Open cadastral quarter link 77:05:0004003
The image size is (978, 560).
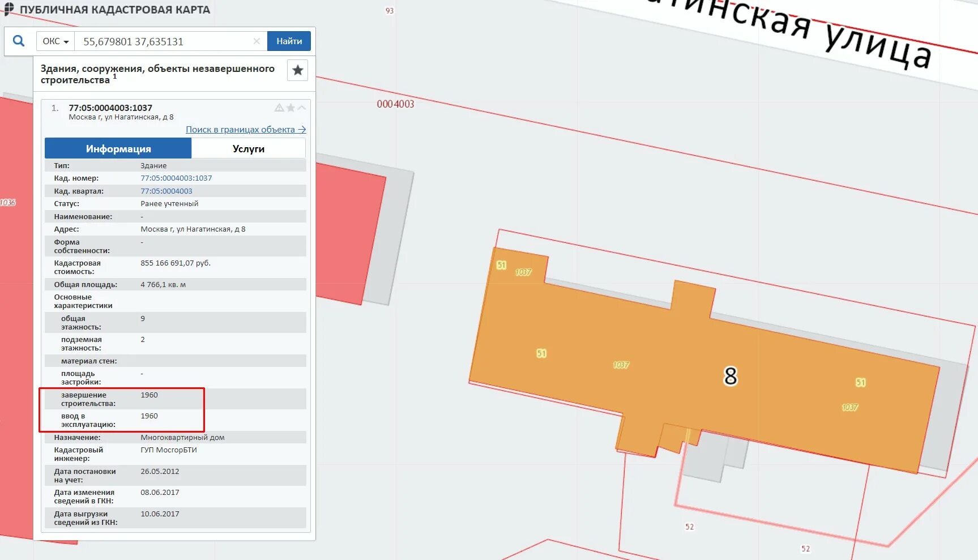[166, 191]
